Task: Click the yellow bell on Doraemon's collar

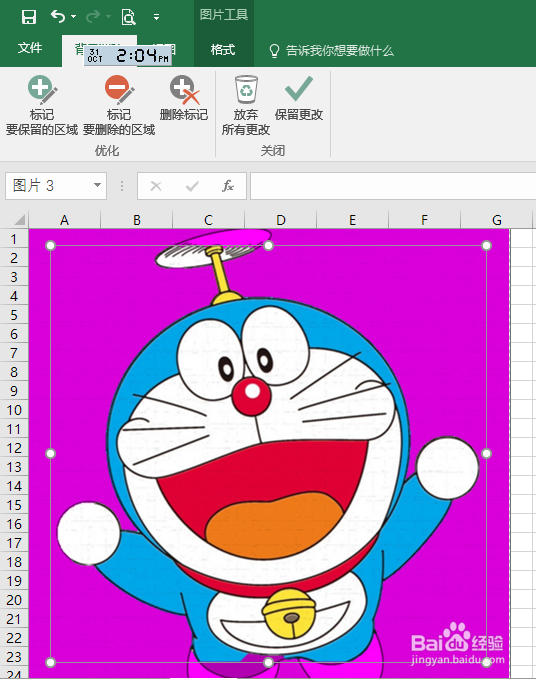Action: tap(289, 614)
